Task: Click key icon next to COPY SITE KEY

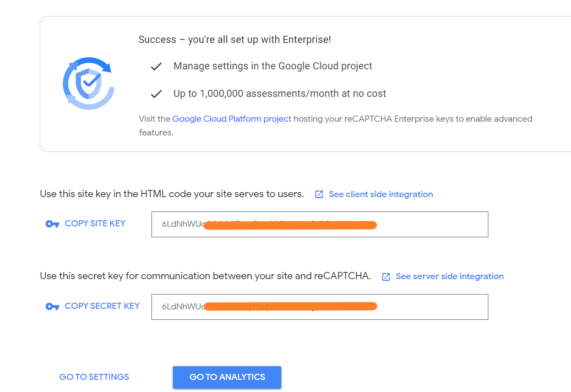Action: [x=52, y=224]
